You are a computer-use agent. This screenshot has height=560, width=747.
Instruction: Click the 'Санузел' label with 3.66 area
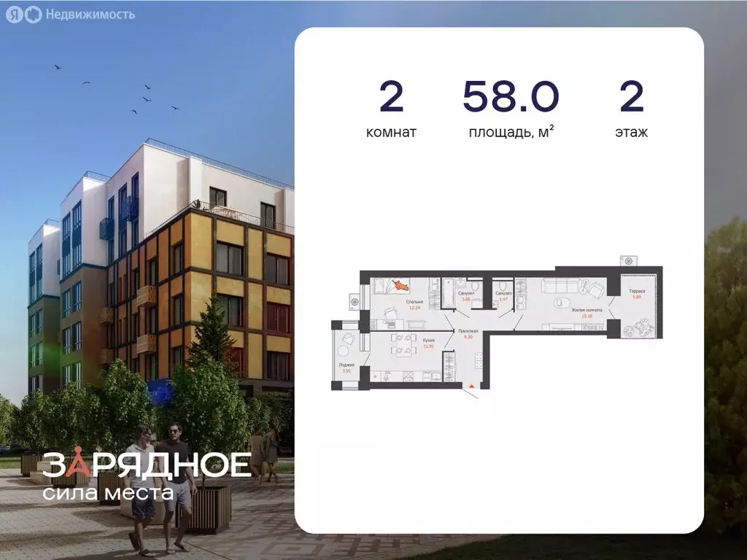[466, 293]
